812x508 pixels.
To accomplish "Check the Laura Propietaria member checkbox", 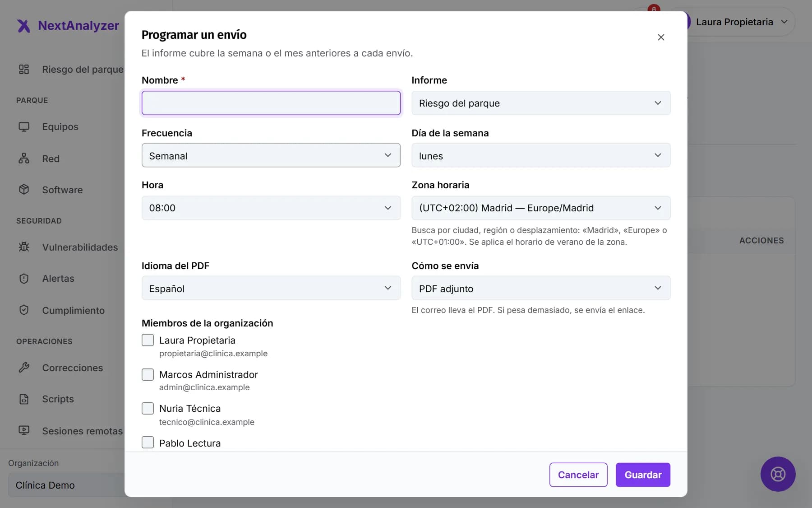I will [148, 340].
